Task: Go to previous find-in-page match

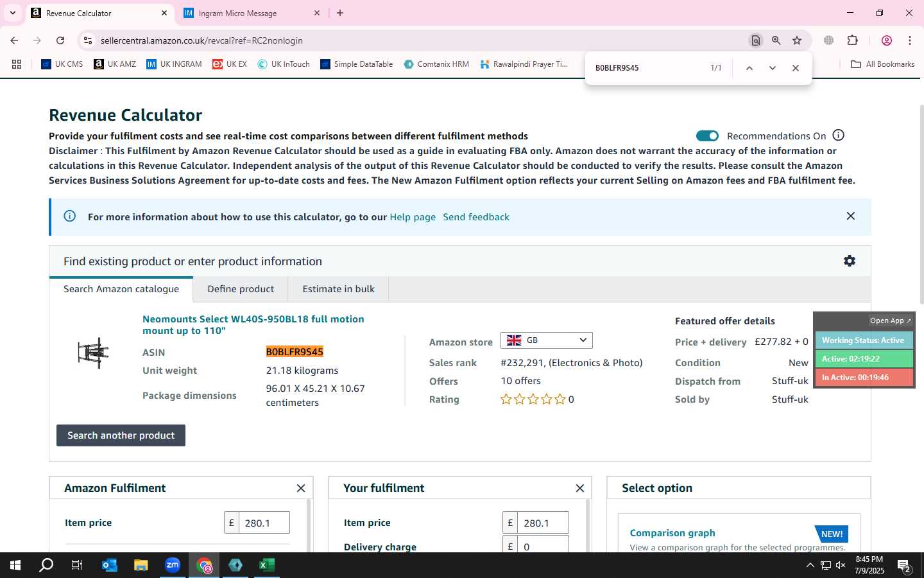Action: click(749, 68)
